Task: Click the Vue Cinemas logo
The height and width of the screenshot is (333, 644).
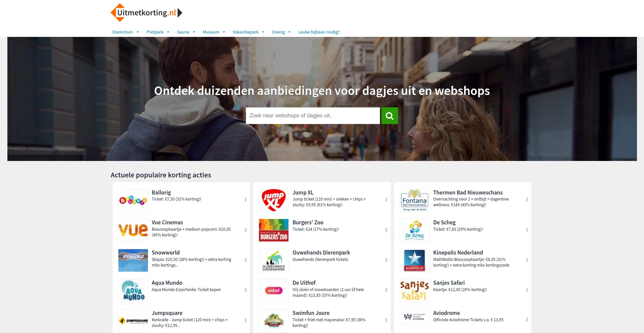Action: point(133,230)
